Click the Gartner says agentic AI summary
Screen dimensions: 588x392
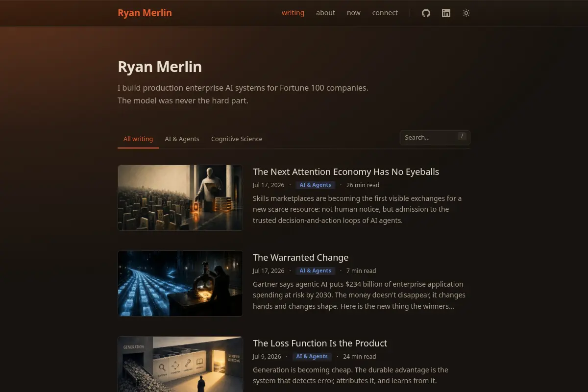point(359,295)
